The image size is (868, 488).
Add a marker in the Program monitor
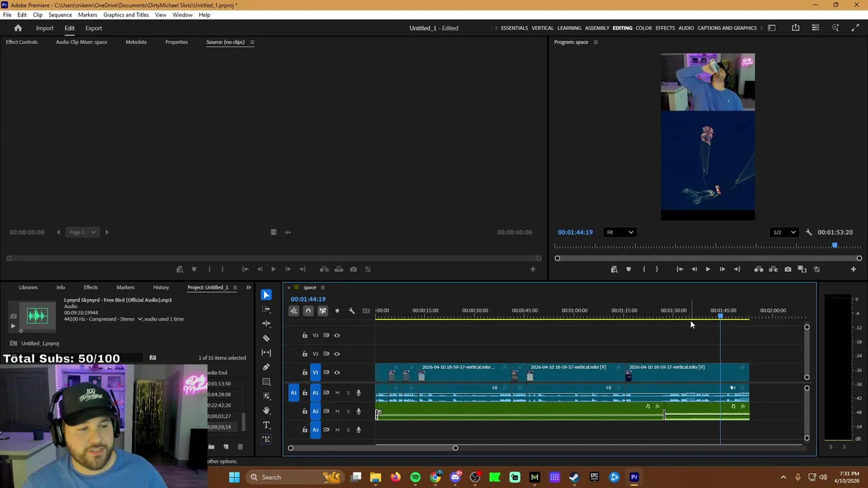[x=628, y=269]
